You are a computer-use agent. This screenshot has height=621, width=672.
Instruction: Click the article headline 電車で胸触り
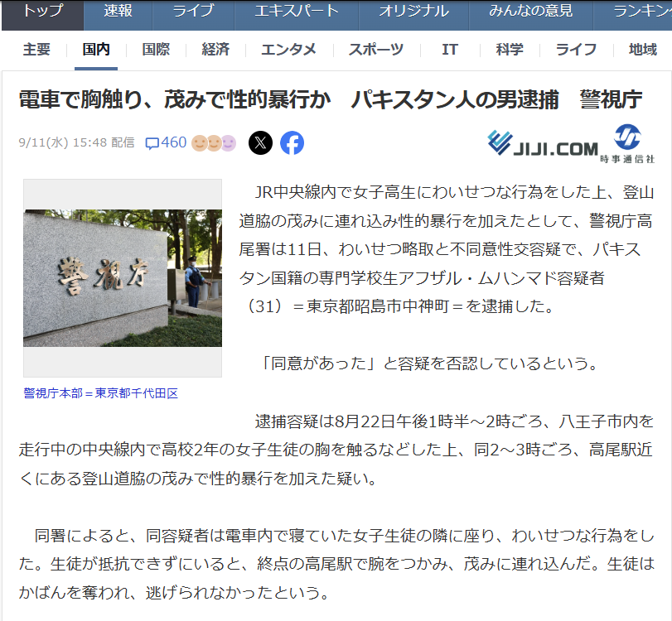click(x=331, y=100)
